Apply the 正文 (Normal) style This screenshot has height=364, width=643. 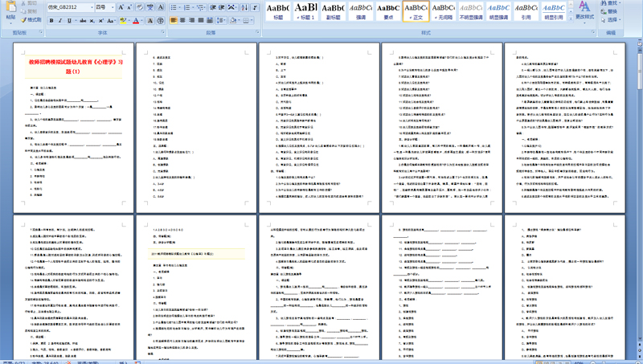point(416,11)
